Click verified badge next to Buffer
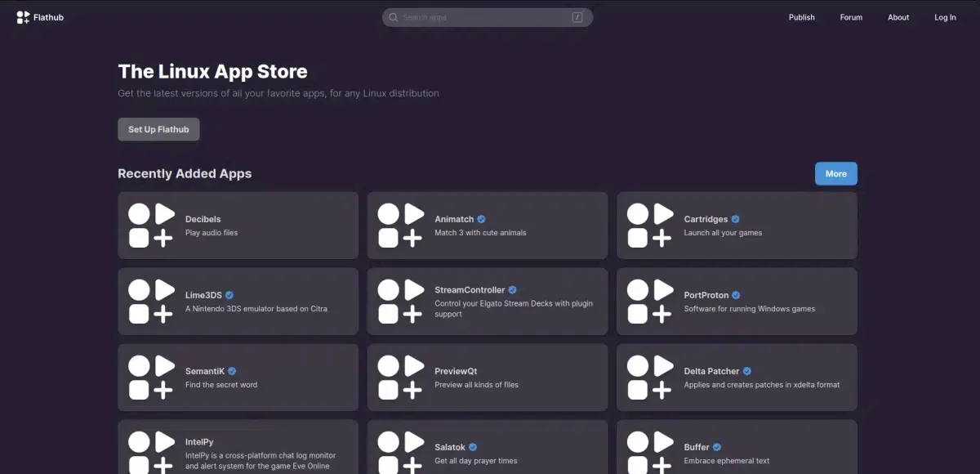 click(717, 447)
